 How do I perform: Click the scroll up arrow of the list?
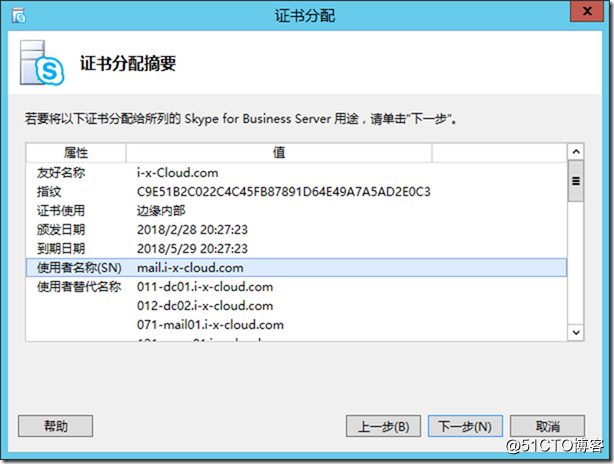coord(576,152)
